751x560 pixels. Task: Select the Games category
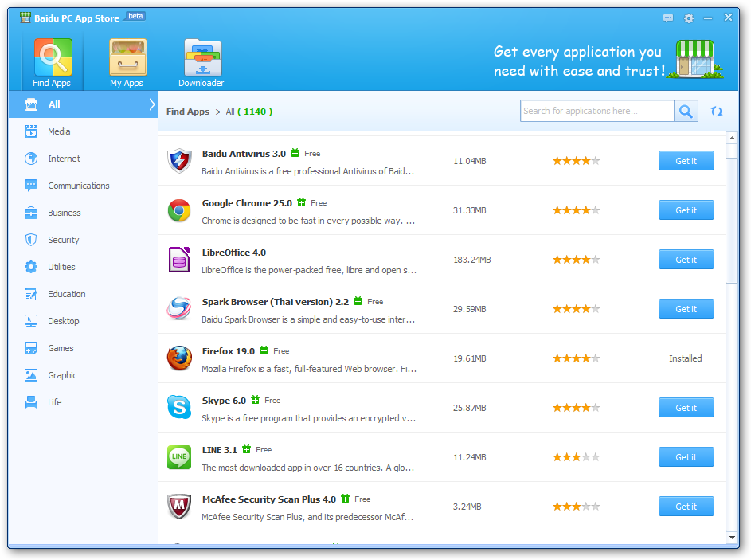tap(83, 348)
